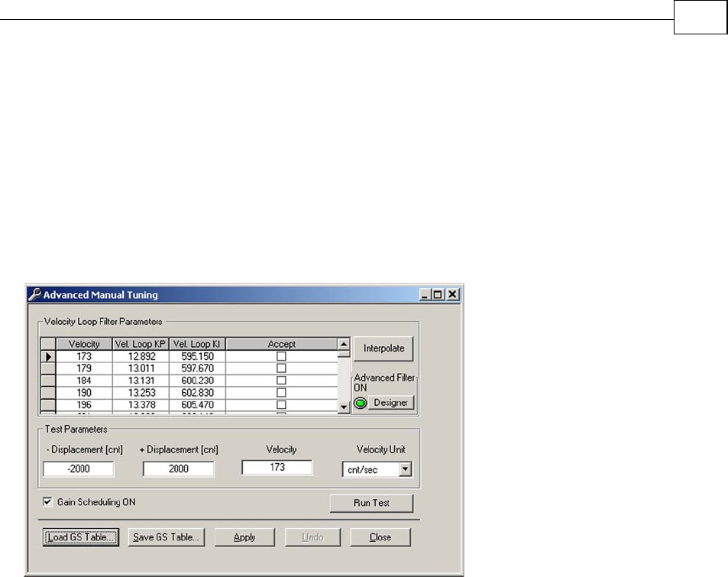Click the table scrollbar down arrow
The image size is (728, 577).
pyautogui.click(x=344, y=407)
